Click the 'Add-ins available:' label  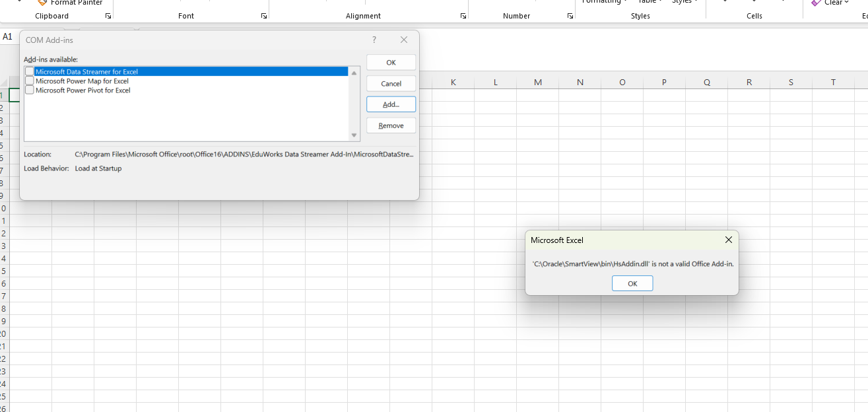[51, 59]
